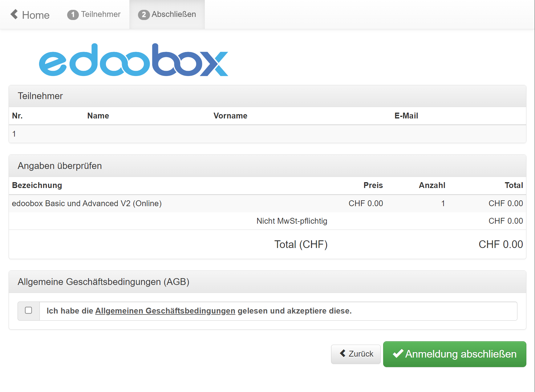Click the Bezeichnung column header

point(37,185)
